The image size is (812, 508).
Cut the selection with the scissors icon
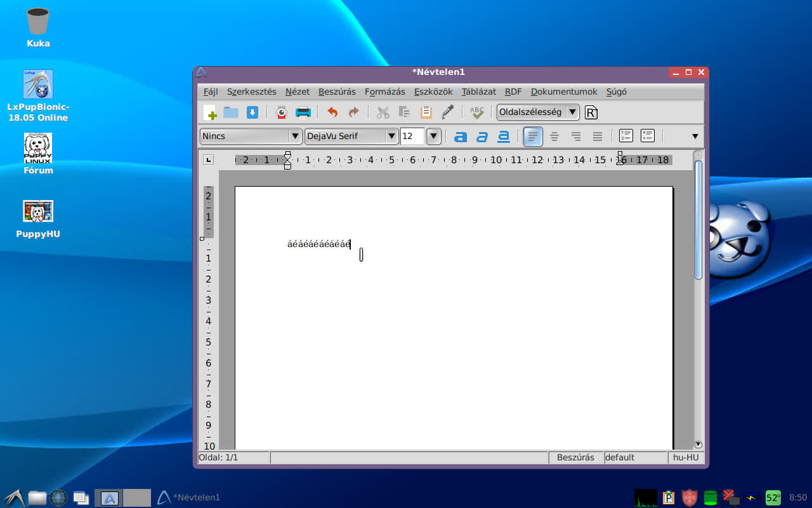(383, 112)
